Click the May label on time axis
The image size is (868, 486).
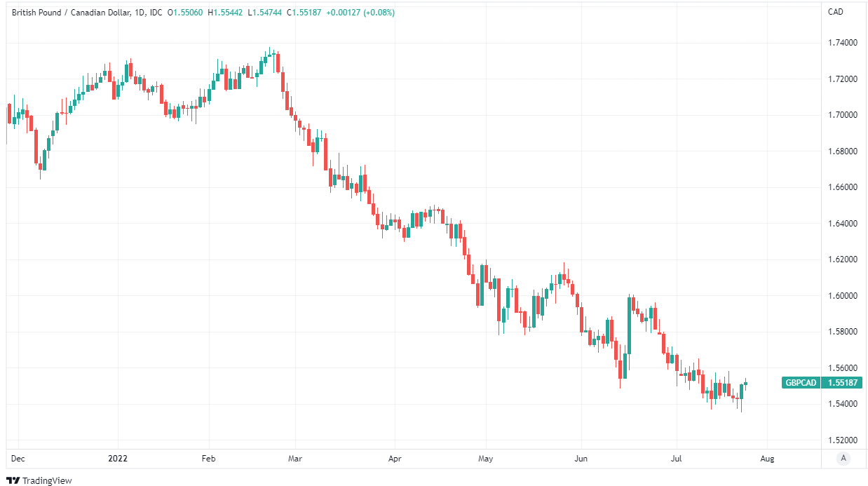click(486, 459)
